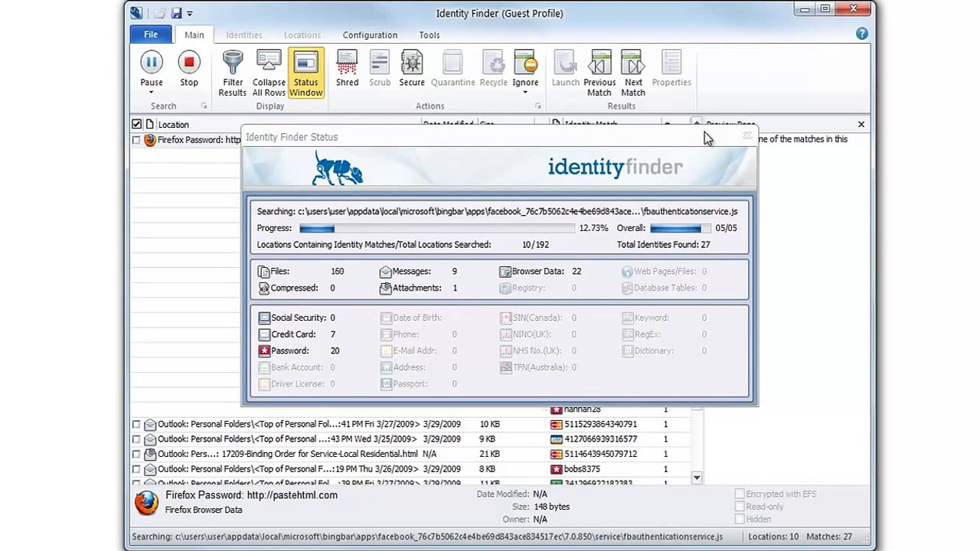Click the Save icon in quick access toolbar
980x551 pixels.
click(176, 13)
